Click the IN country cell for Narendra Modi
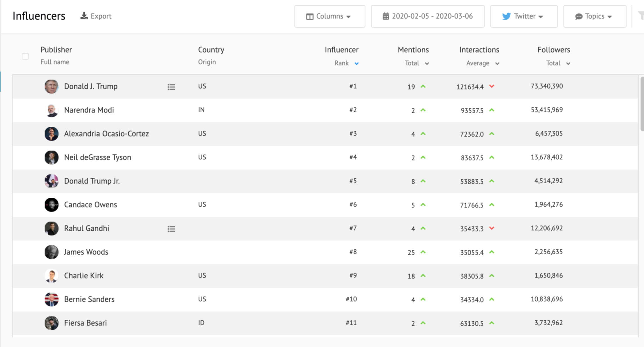Image resolution: width=644 pixels, height=347 pixels. pos(201,110)
